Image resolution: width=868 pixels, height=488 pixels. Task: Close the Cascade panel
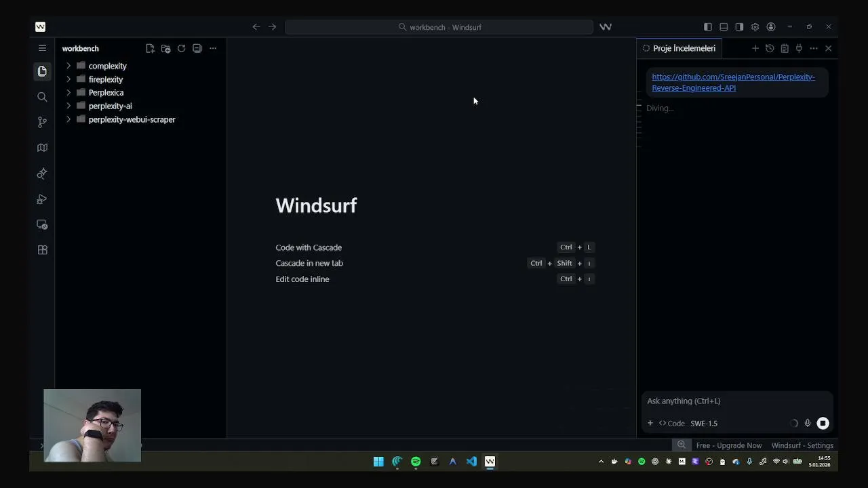pos(828,48)
